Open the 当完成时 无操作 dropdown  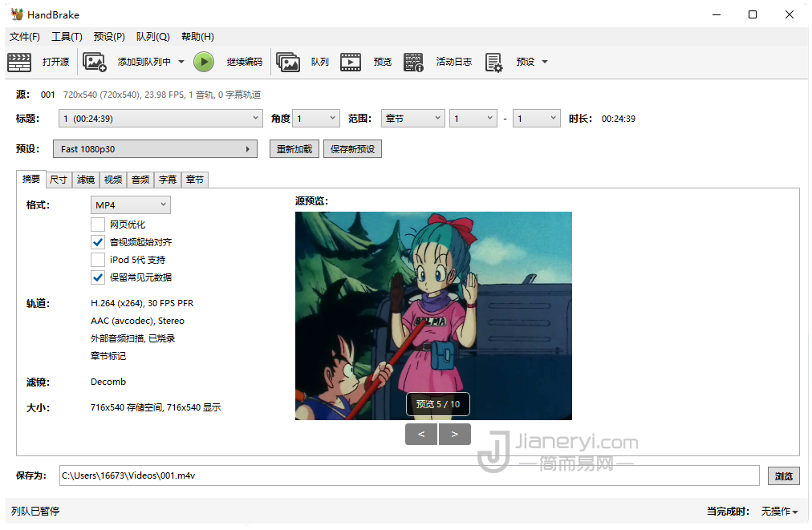(x=779, y=512)
